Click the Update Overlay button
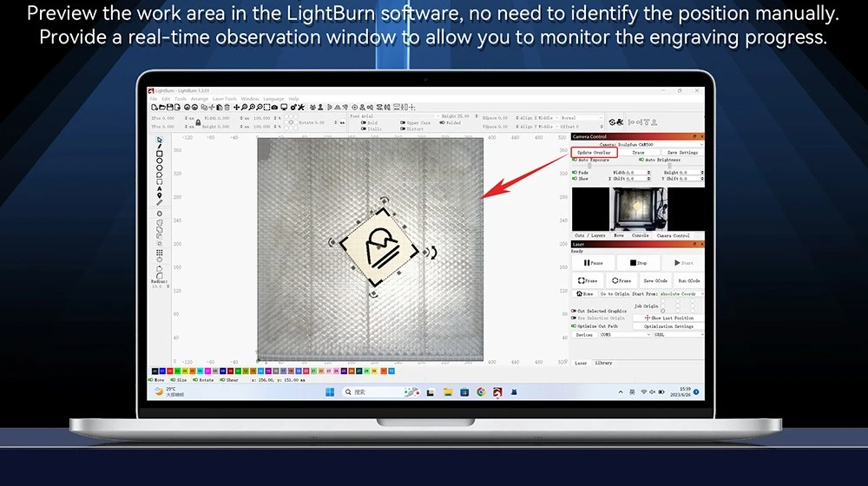 594,152
